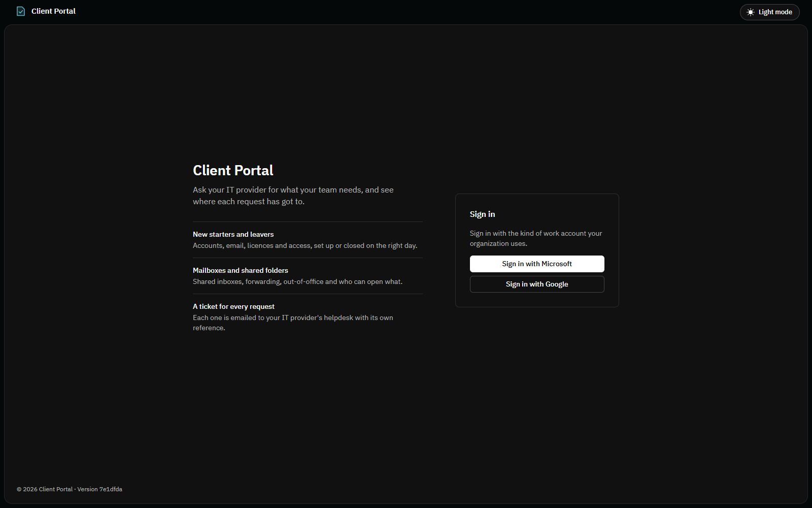Screen dimensions: 812x508
Task: Click the Sign in heading
Action: pyautogui.click(x=482, y=214)
